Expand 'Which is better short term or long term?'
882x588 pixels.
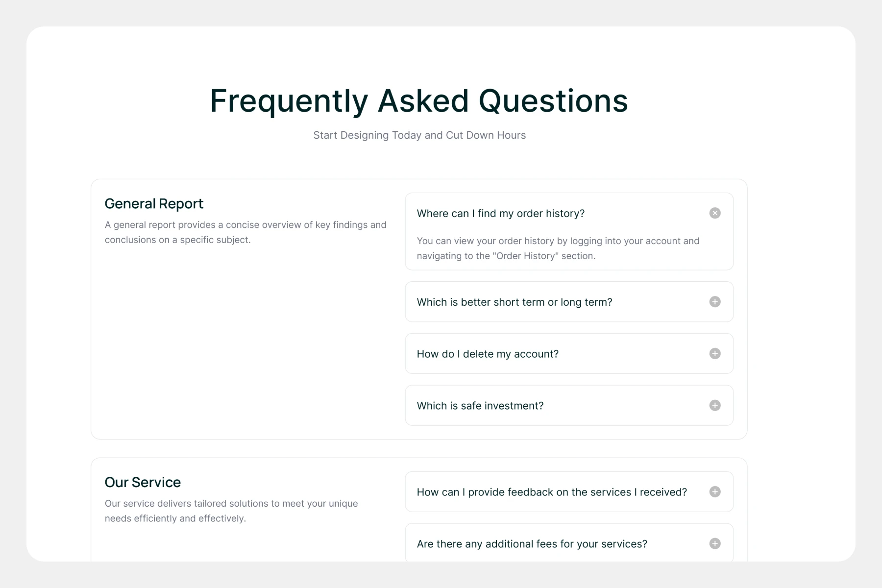[514, 302]
